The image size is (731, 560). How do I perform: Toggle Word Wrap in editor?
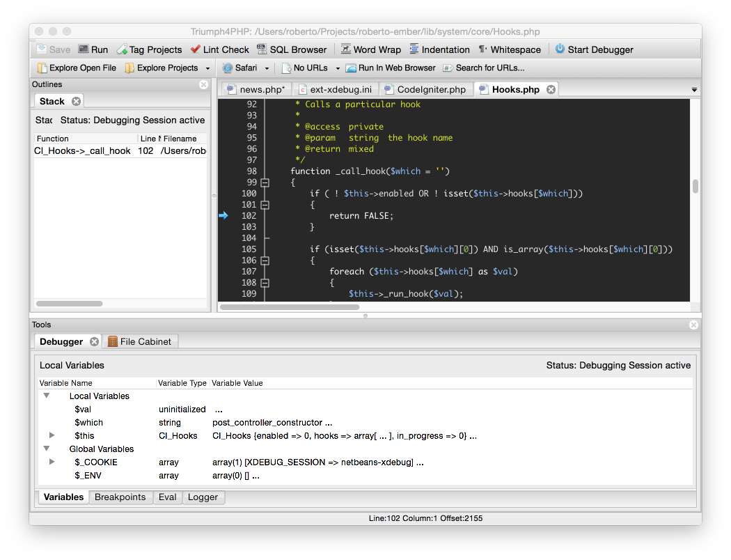[371, 49]
